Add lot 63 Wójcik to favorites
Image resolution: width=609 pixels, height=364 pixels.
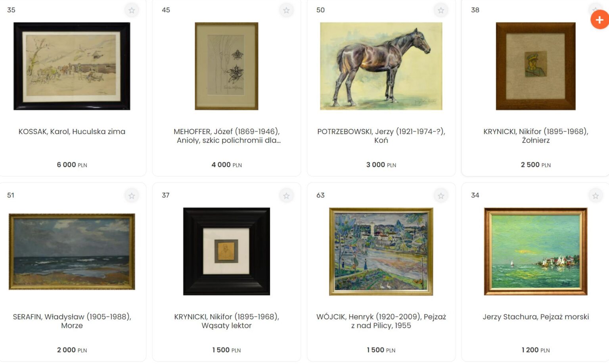click(x=441, y=195)
